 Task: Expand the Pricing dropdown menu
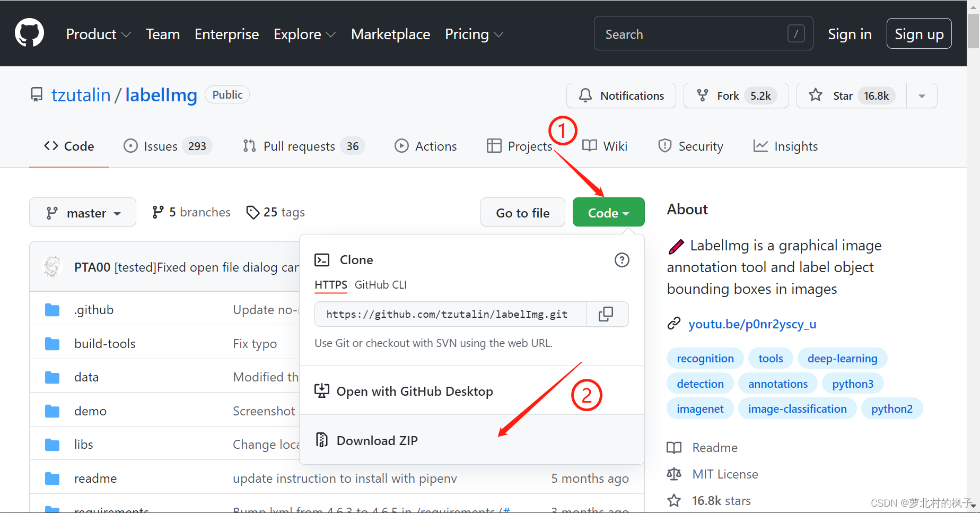474,34
